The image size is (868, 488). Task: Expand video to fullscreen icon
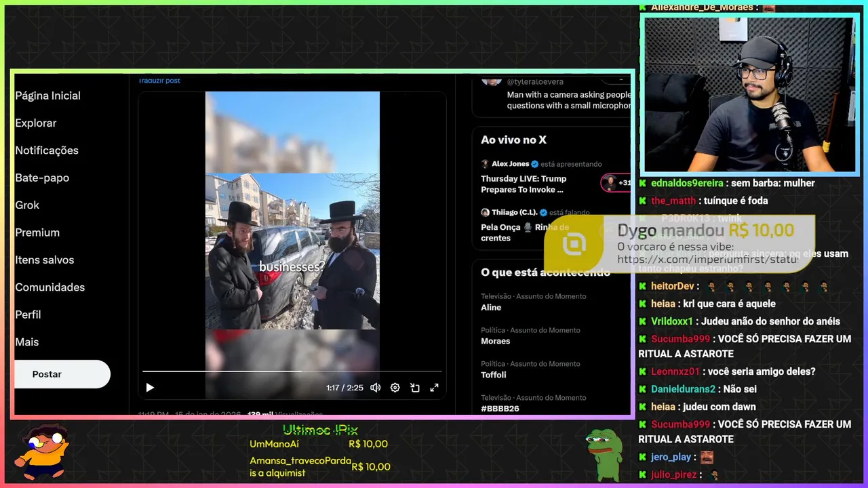(x=435, y=388)
